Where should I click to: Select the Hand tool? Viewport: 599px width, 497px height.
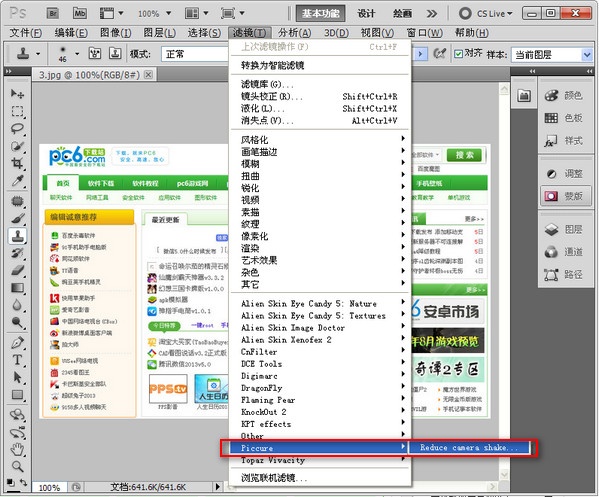[17, 449]
